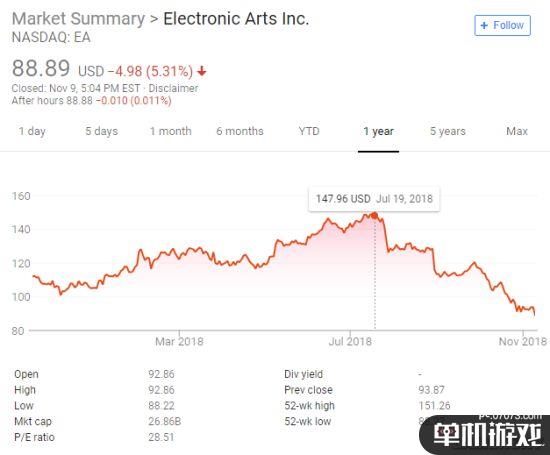
Task: Switch to YTD range tab
Action: coord(309,131)
